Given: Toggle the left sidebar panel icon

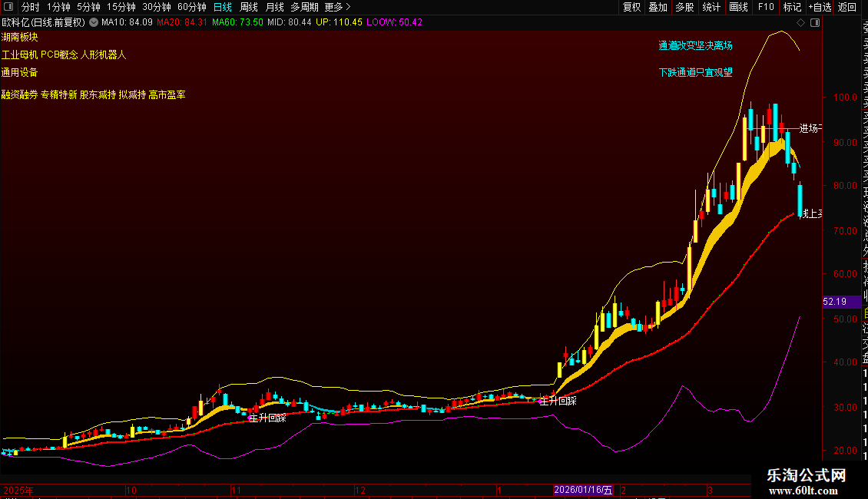Looking at the screenshot, I should pos(8,7).
